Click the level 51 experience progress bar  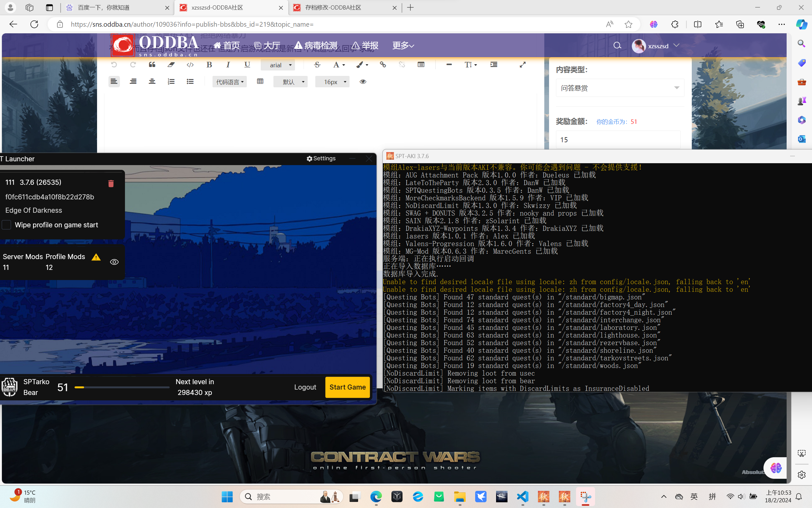click(x=122, y=387)
